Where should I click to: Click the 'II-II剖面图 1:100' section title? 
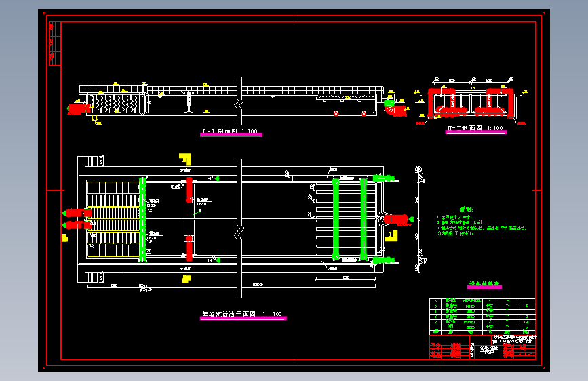click(475, 128)
